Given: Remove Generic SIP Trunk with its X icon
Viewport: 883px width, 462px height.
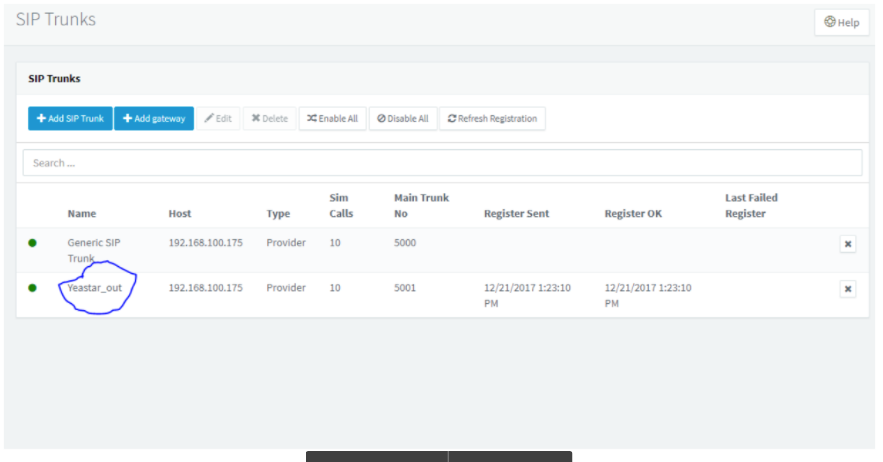Looking at the screenshot, I should (848, 244).
